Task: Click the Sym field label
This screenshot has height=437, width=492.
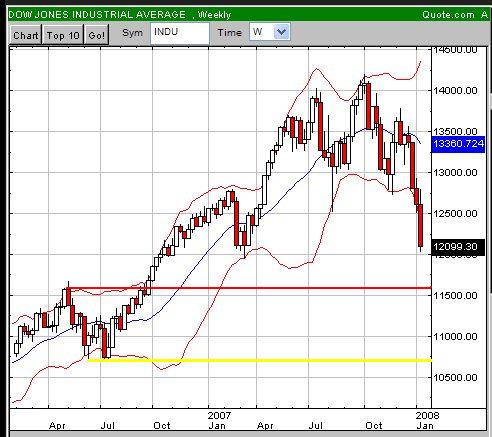Action: (132, 33)
